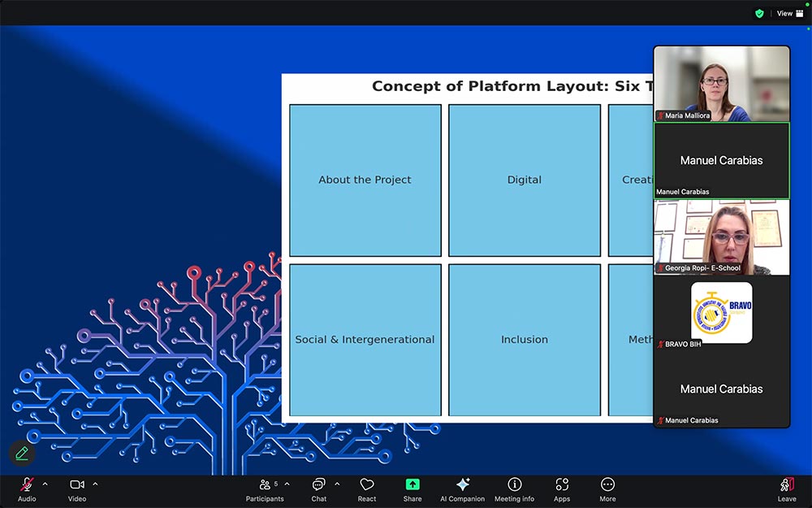Open the View layout menu
812x508 pixels.
[x=789, y=13]
